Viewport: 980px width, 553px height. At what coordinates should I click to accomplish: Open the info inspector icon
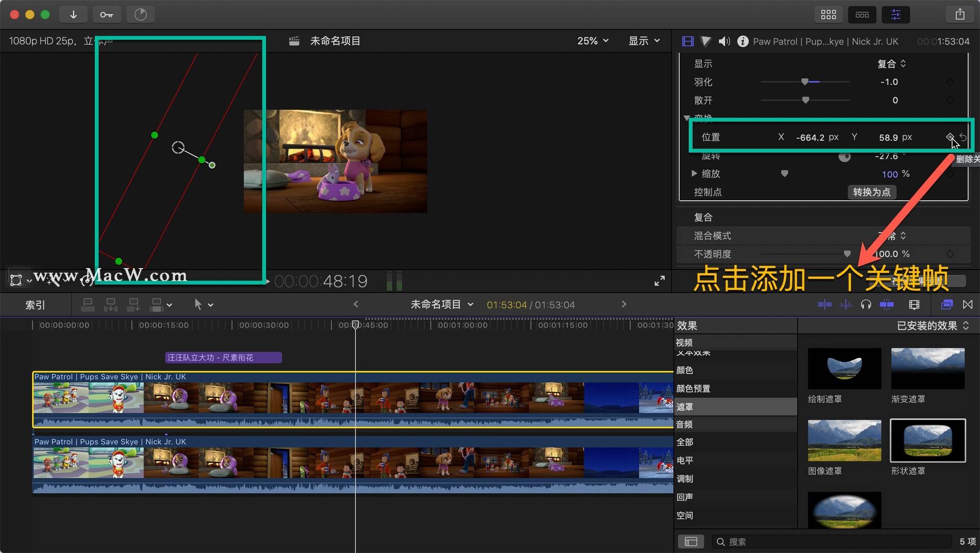[x=743, y=41]
